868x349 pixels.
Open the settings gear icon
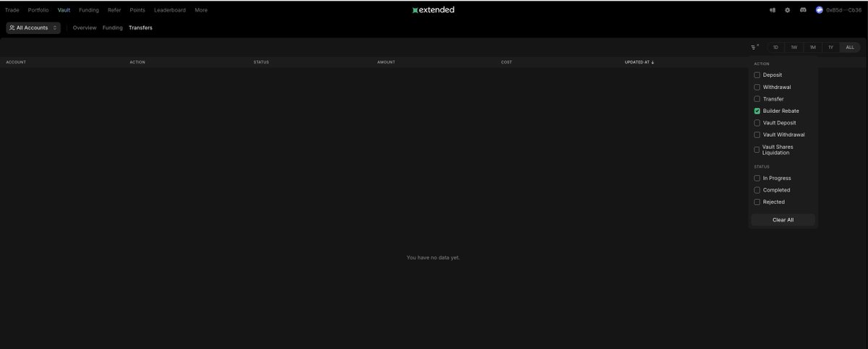(x=788, y=10)
